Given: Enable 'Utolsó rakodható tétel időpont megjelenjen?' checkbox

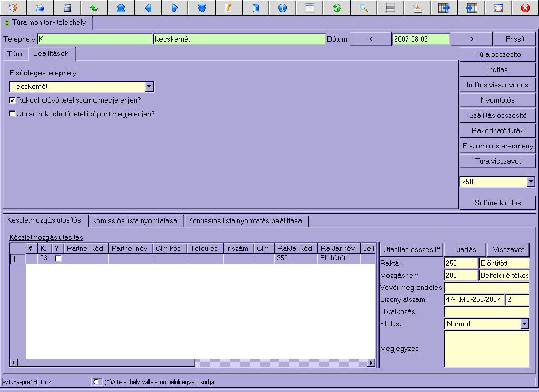Looking at the screenshot, I should pos(13,114).
